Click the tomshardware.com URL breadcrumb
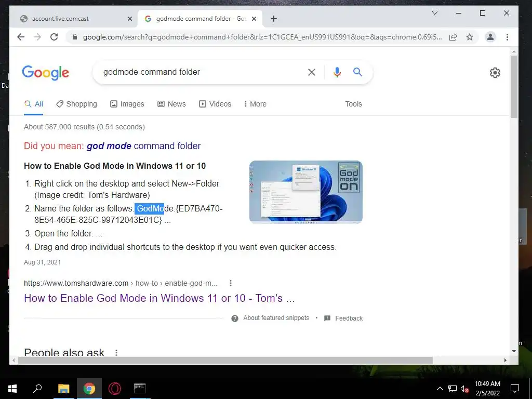 [121, 283]
